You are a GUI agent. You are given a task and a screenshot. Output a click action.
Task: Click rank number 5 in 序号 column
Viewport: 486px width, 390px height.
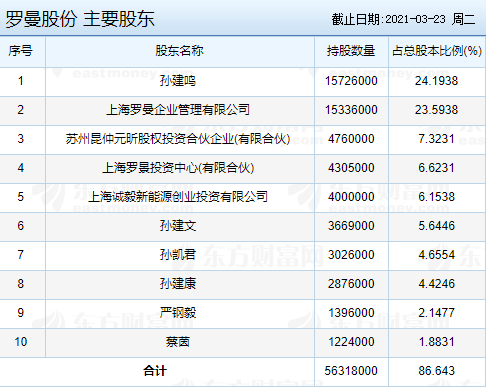pos(21,197)
